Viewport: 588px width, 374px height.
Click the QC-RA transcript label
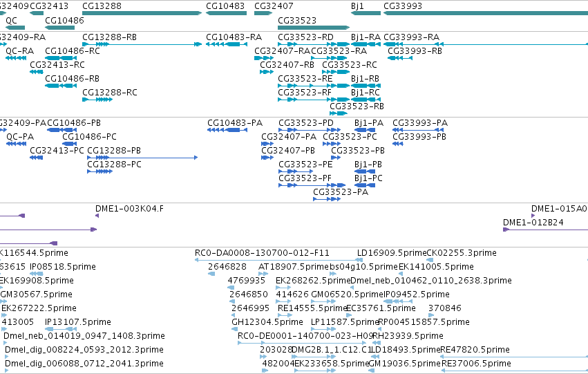click(x=20, y=51)
